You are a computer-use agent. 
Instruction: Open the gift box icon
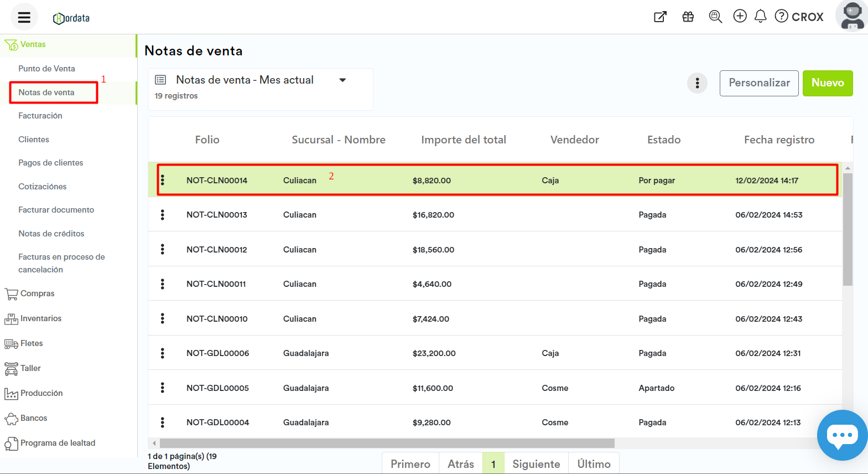coord(688,17)
